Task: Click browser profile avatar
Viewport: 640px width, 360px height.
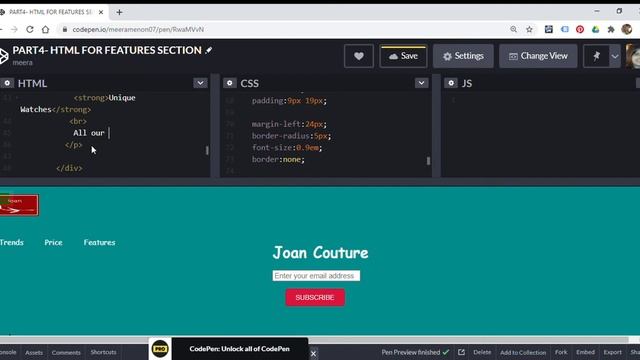Action: click(x=627, y=29)
